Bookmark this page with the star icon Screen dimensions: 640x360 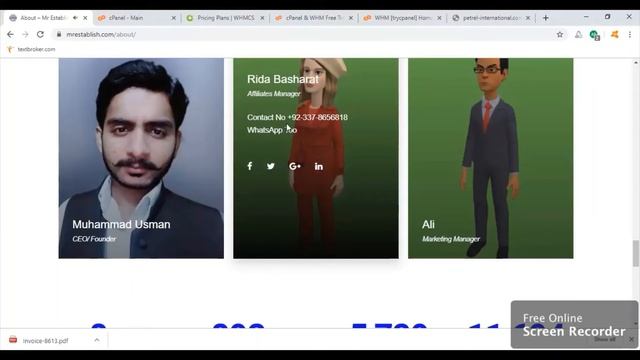click(560, 35)
